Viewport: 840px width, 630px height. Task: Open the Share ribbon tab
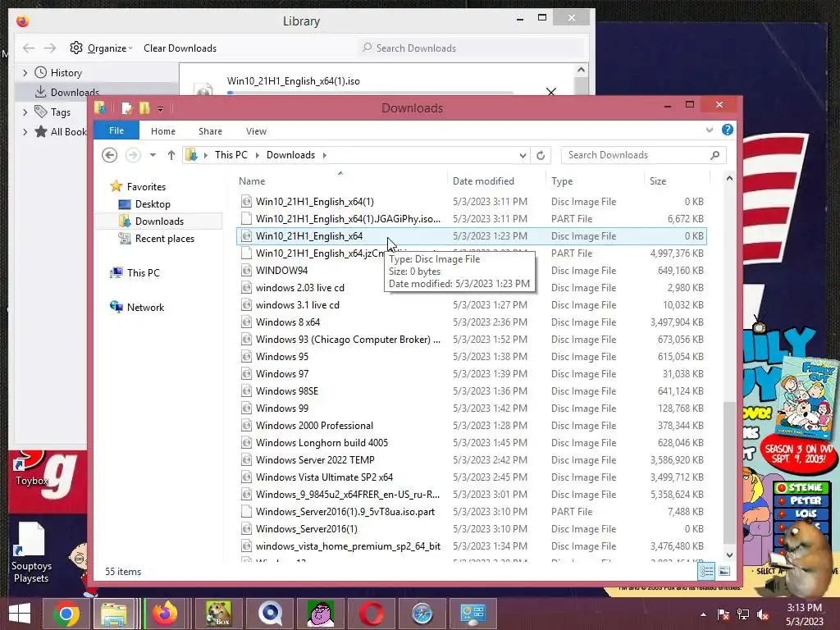210,131
